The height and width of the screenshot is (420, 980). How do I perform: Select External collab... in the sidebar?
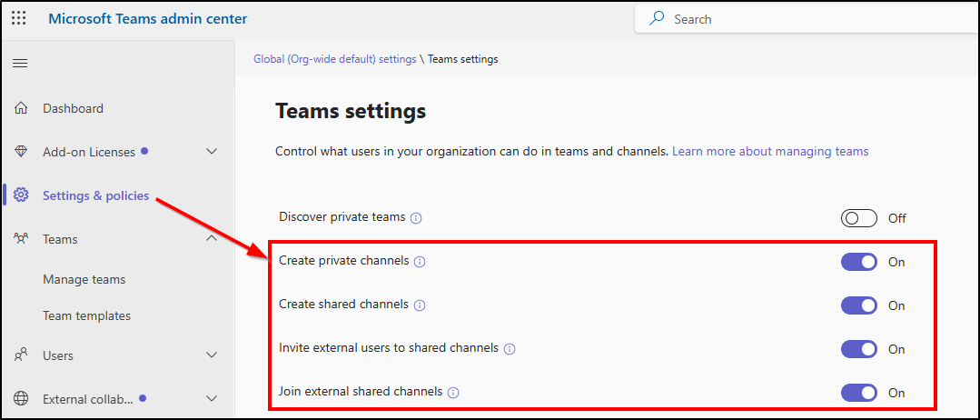click(88, 399)
